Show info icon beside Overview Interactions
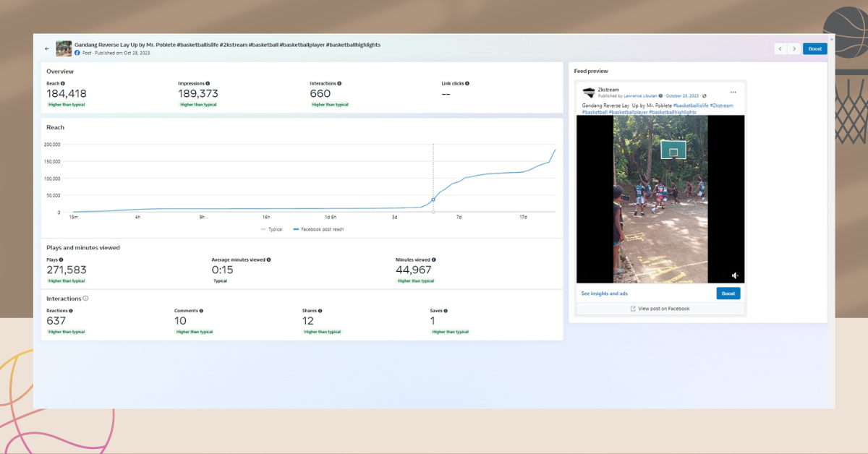The height and width of the screenshot is (454, 868). (x=339, y=84)
